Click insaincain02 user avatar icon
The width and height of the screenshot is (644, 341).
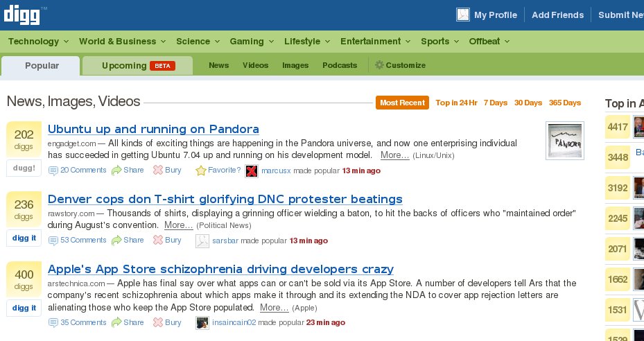pyautogui.click(x=202, y=323)
